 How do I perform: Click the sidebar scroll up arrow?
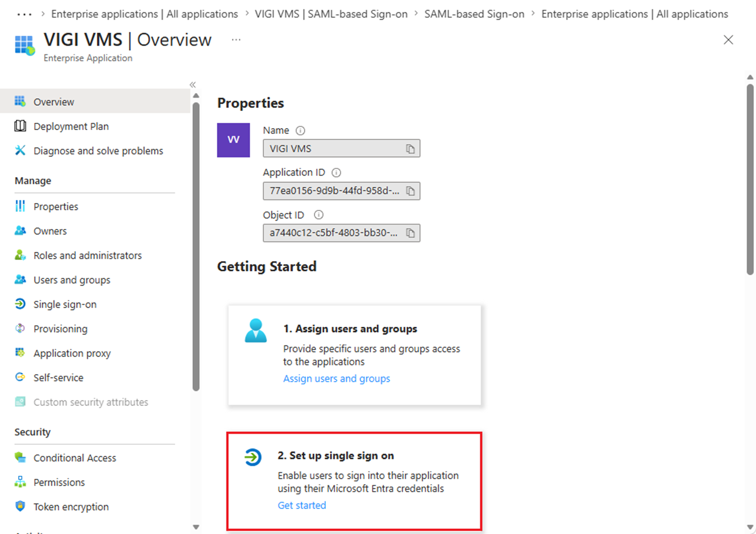[196, 95]
